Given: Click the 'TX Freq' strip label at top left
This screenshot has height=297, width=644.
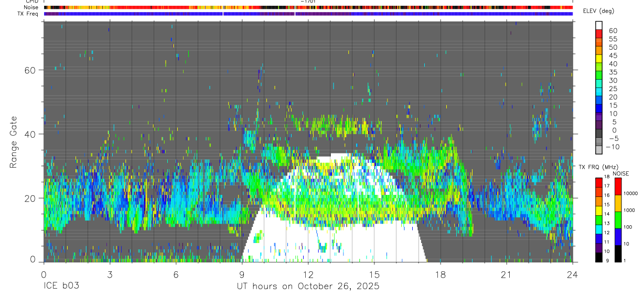Looking at the screenshot, I should [x=29, y=14].
